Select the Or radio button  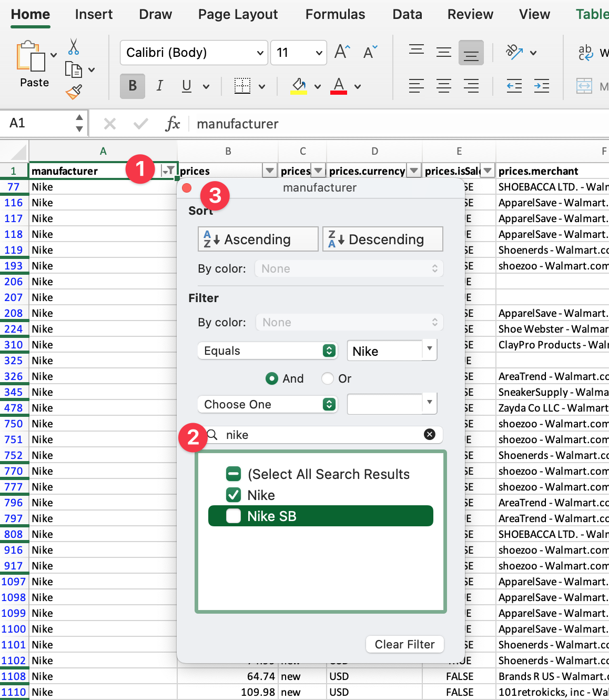328,378
